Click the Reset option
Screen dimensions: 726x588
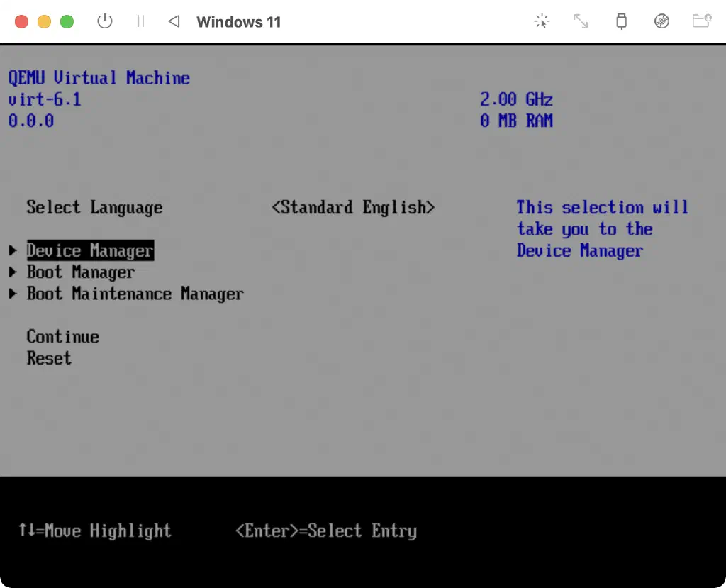pyautogui.click(x=49, y=358)
